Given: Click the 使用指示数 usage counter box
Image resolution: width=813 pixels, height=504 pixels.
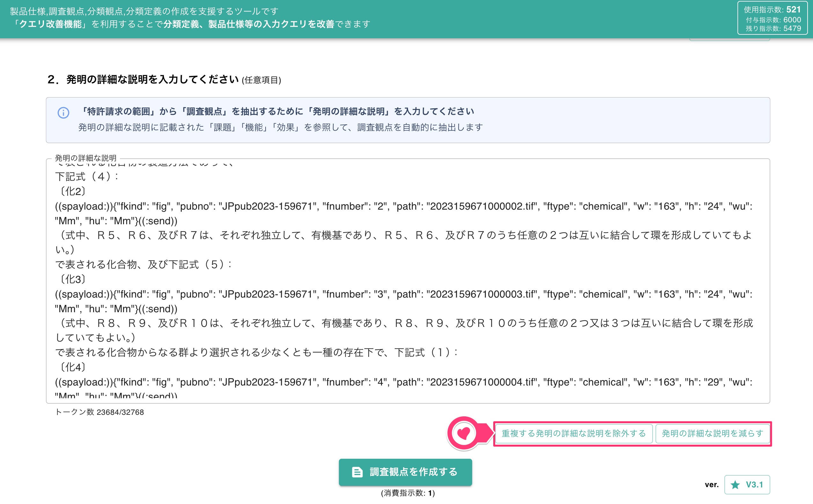Looking at the screenshot, I should (x=772, y=18).
